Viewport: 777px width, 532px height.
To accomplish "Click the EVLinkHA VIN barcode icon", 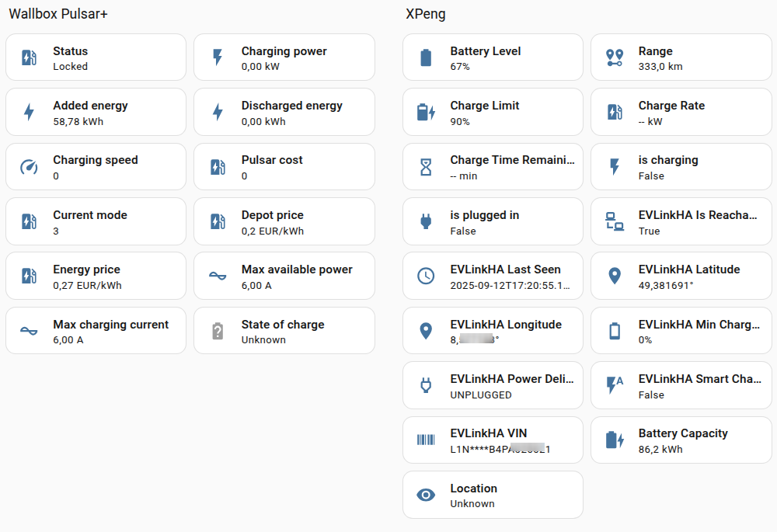I will (x=426, y=440).
